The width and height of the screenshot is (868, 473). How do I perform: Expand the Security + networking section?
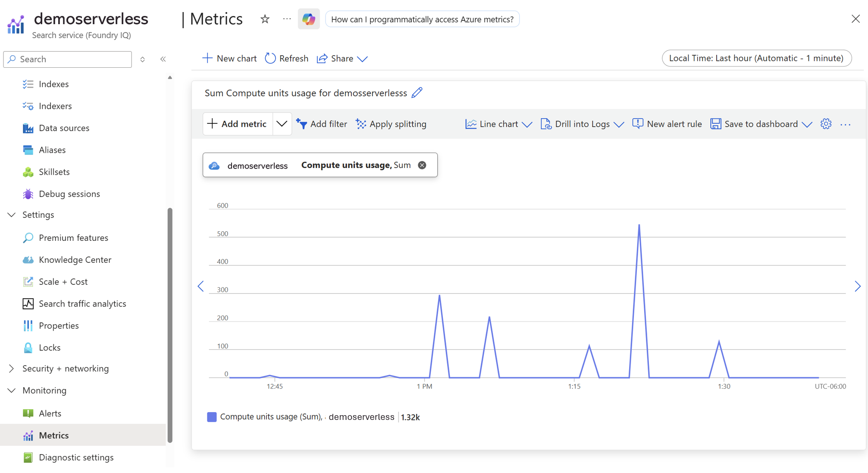pyautogui.click(x=12, y=368)
